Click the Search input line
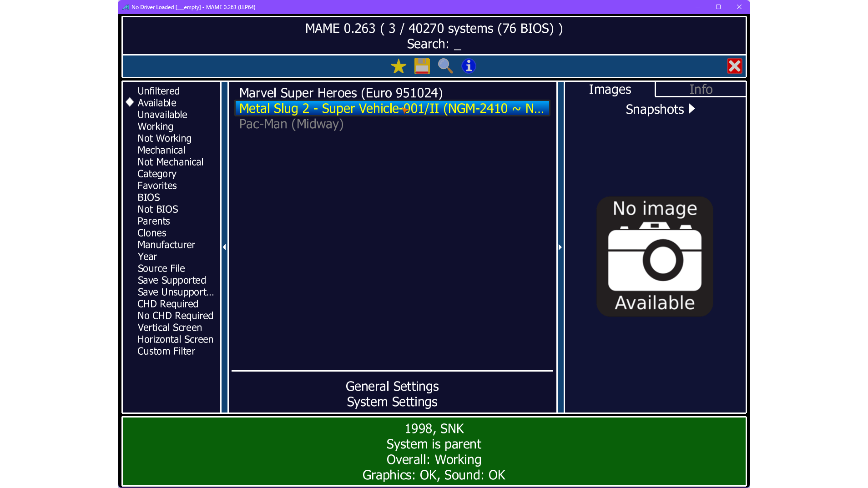The image size is (868, 488). click(434, 44)
